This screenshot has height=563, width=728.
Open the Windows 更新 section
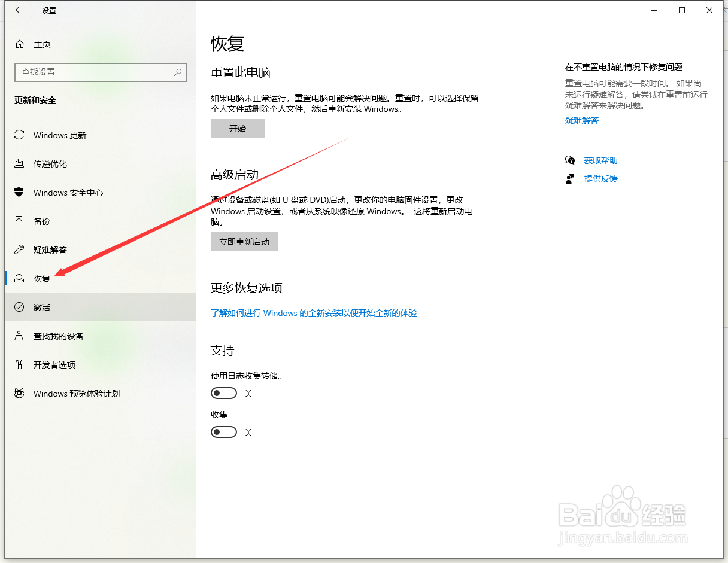101,135
